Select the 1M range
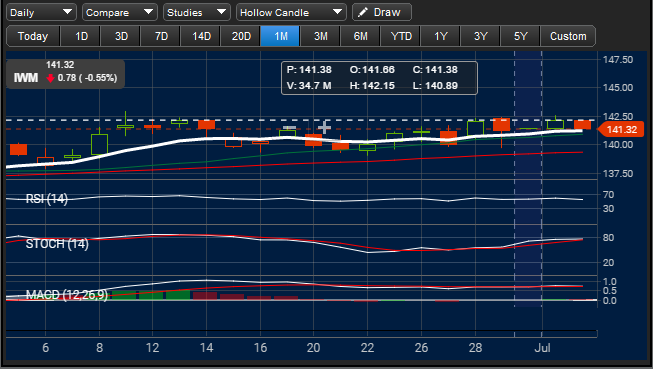The height and width of the screenshot is (369, 653). (x=281, y=36)
